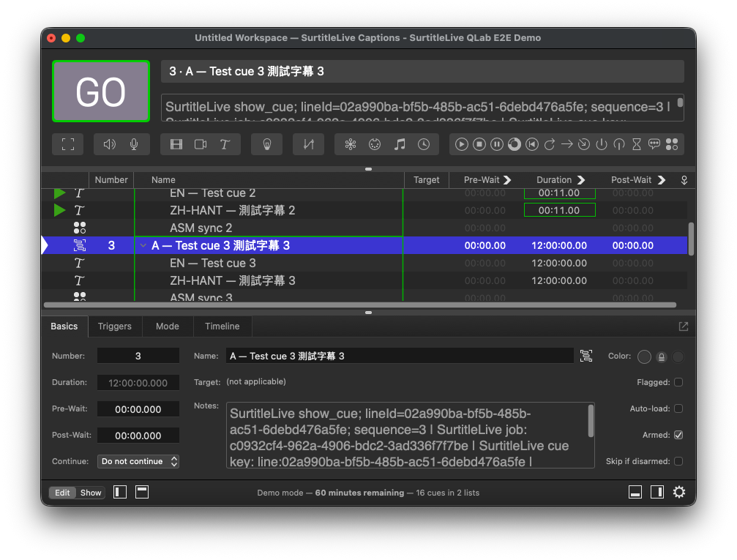Image resolution: width=737 pixels, height=560 pixels.
Task: Add a Fade cue from toolbar
Action: click(308, 144)
